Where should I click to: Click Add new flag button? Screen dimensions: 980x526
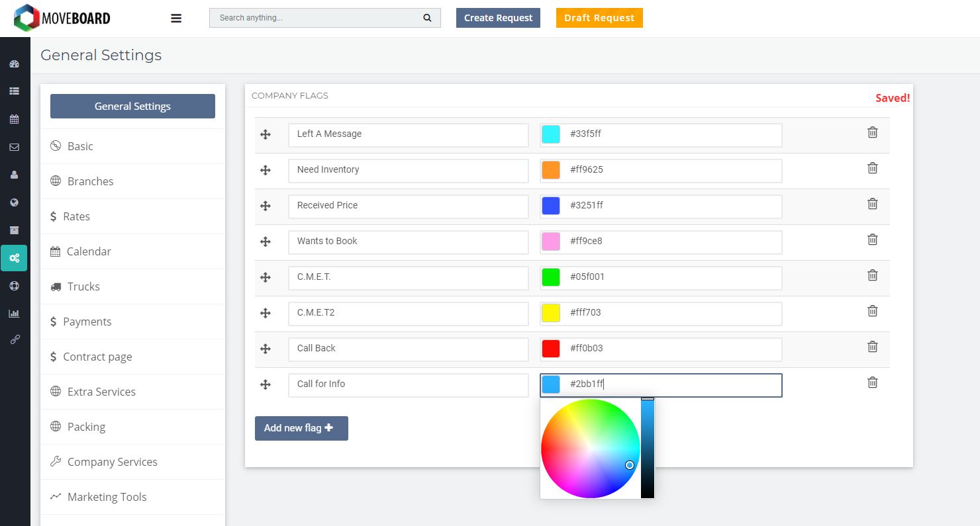301,428
